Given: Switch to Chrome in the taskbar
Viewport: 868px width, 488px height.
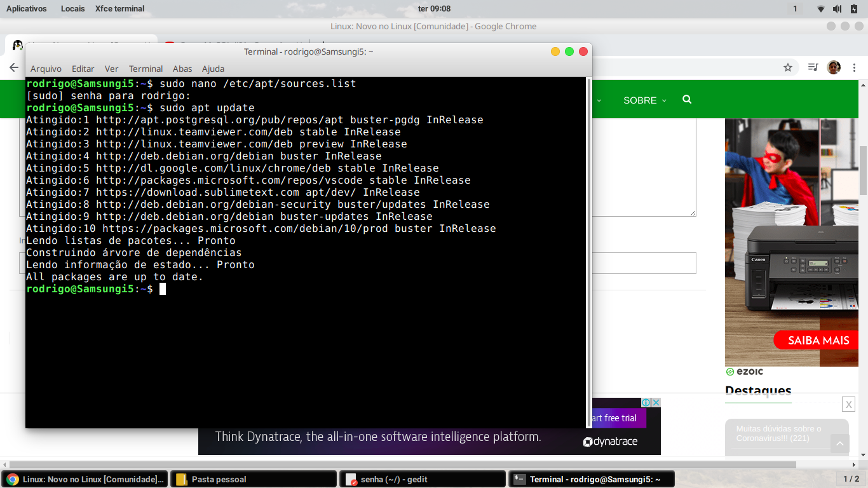Looking at the screenshot, I should [84, 479].
